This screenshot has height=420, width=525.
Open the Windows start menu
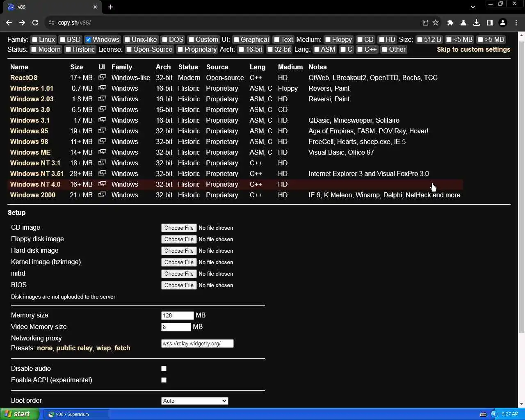[x=19, y=414]
